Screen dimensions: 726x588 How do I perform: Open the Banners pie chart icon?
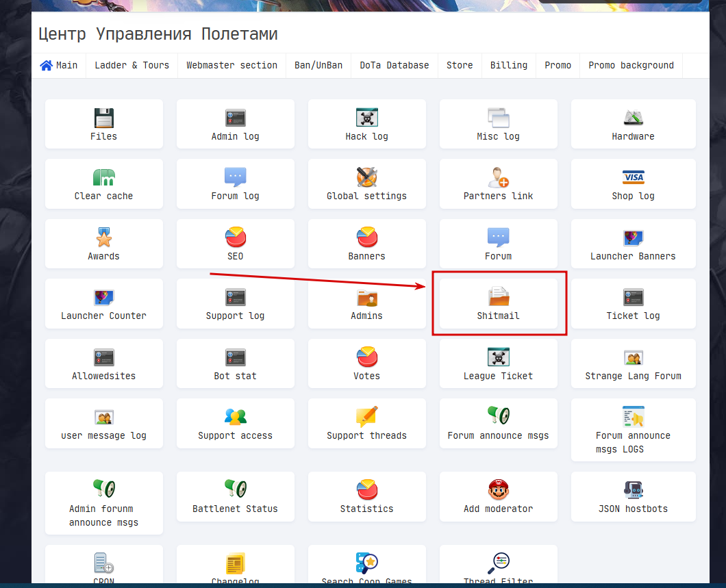366,237
